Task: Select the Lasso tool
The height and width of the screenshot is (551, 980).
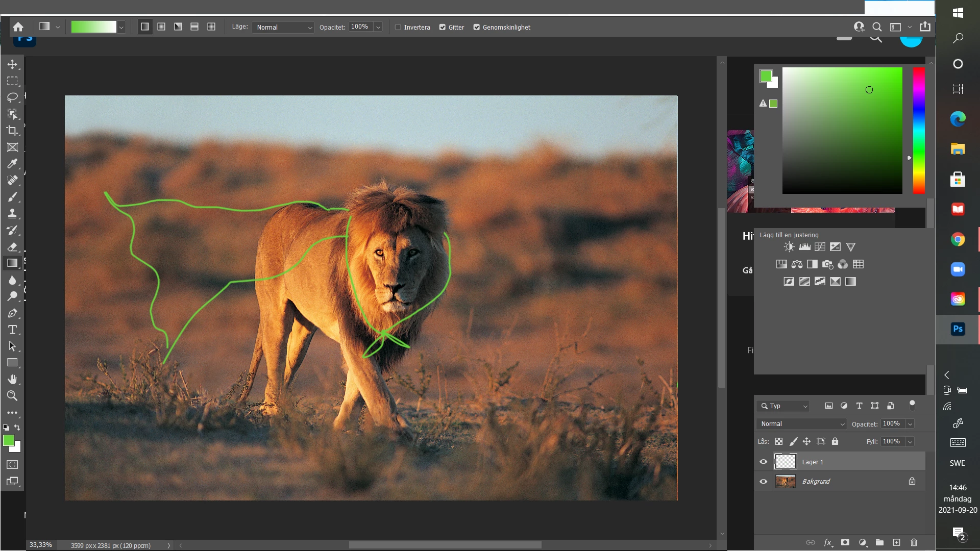Action: point(12,97)
